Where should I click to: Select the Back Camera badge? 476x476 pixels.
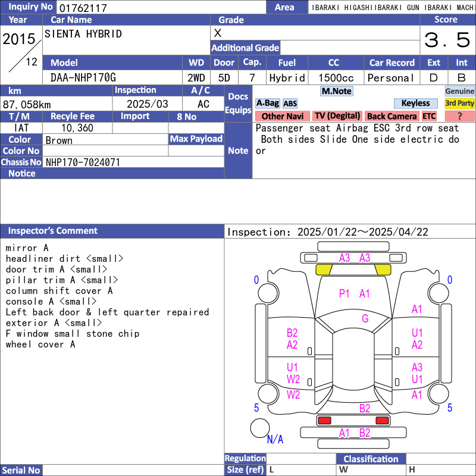coord(392,116)
